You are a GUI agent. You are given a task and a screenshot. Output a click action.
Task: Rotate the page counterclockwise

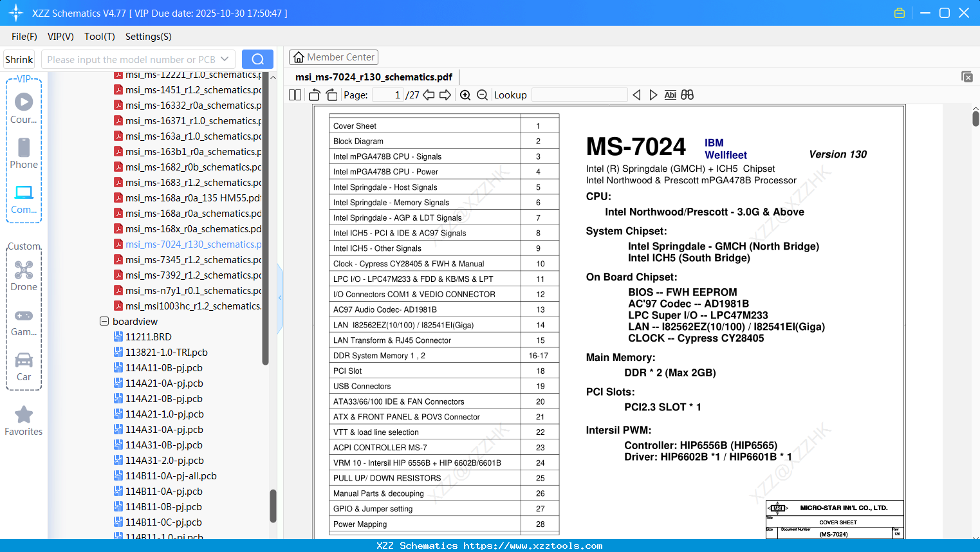point(315,95)
